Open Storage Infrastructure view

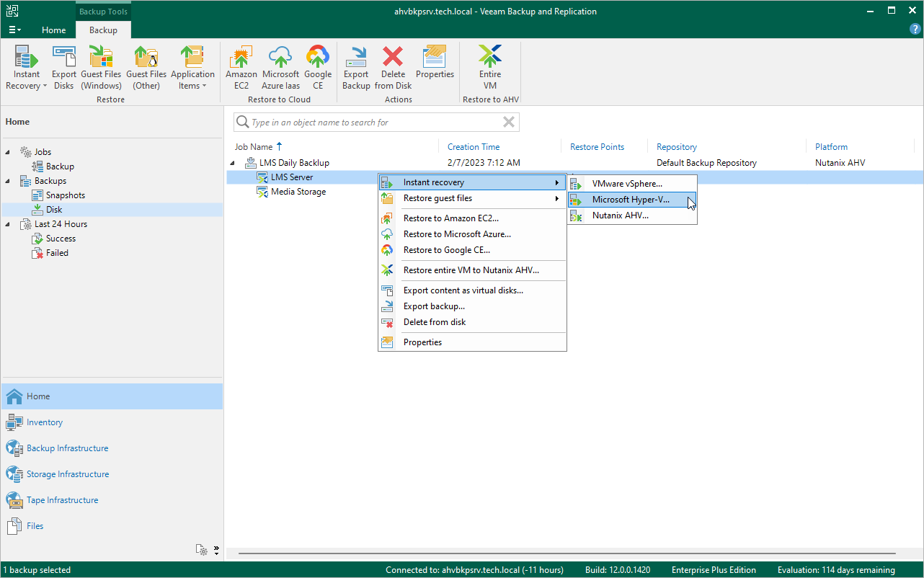pyautogui.click(x=112, y=474)
